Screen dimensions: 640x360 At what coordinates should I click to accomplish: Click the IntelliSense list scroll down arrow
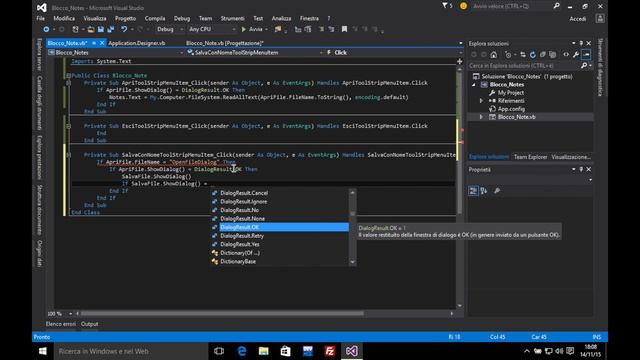point(353,262)
